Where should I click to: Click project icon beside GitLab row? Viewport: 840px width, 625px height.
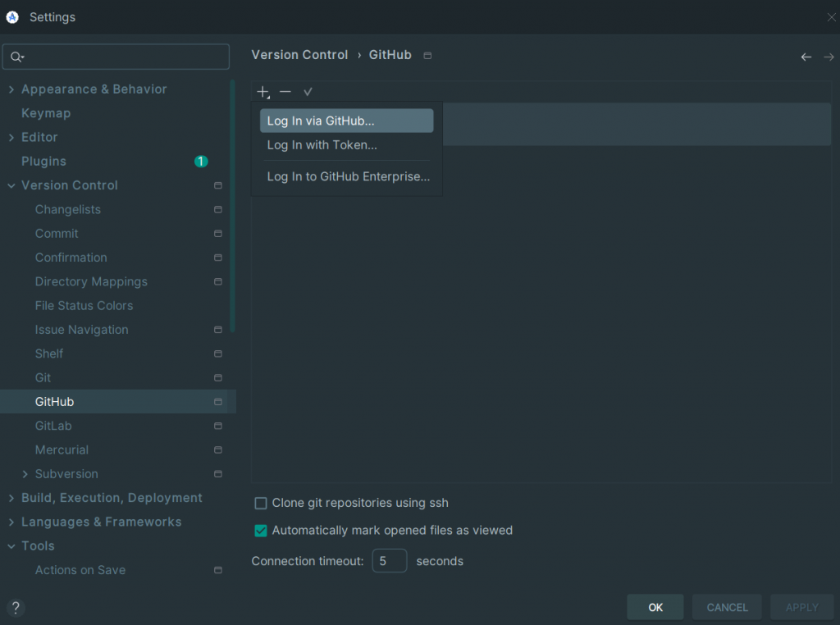[x=218, y=426]
